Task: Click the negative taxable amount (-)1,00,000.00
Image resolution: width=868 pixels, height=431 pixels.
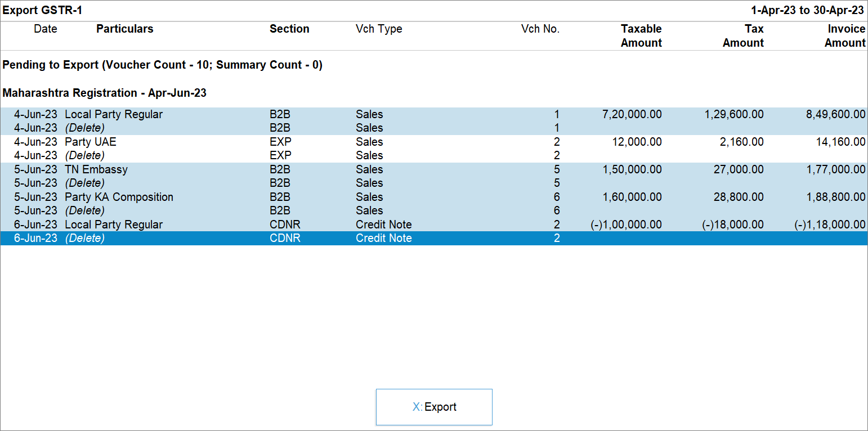Action: click(626, 225)
